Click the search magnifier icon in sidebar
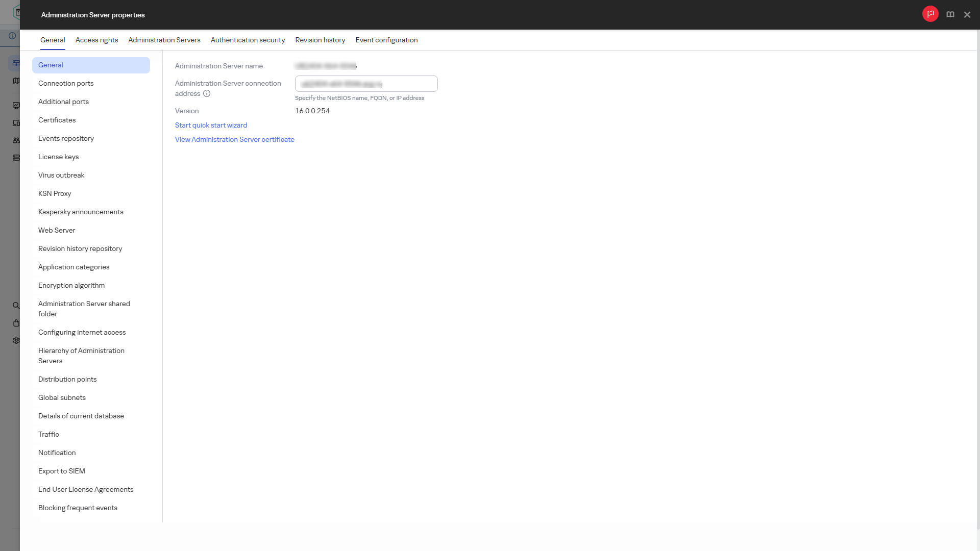980x551 pixels. pos(16,306)
